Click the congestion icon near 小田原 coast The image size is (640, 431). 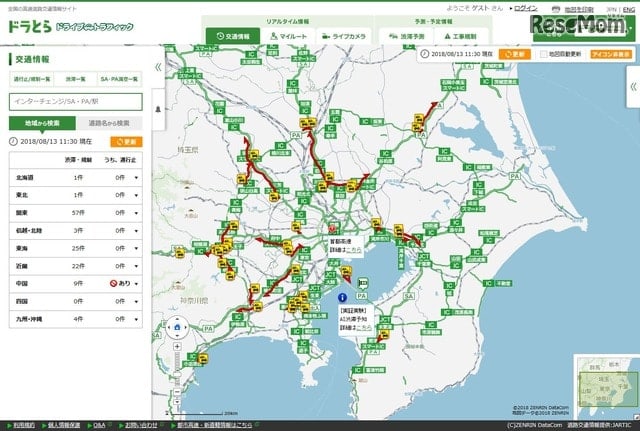(202, 358)
